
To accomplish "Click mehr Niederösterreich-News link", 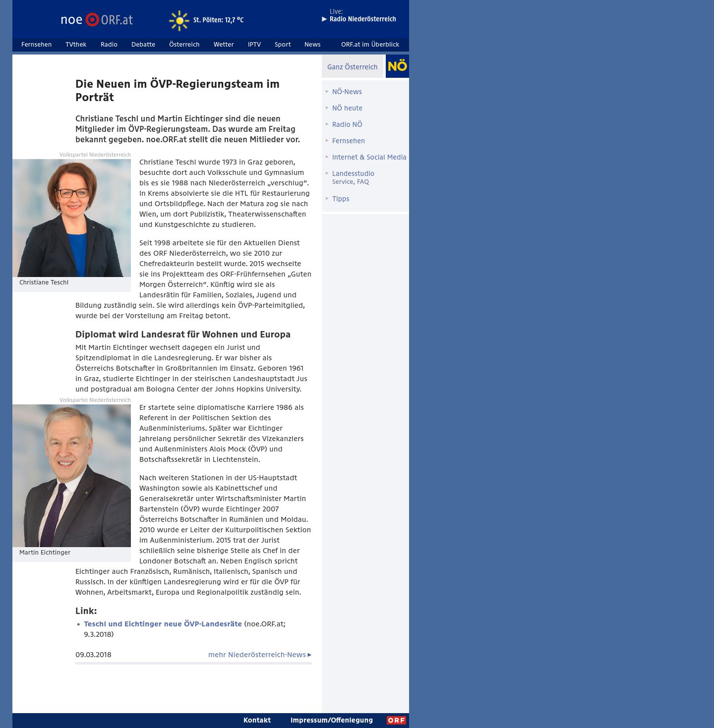I will 260,655.
